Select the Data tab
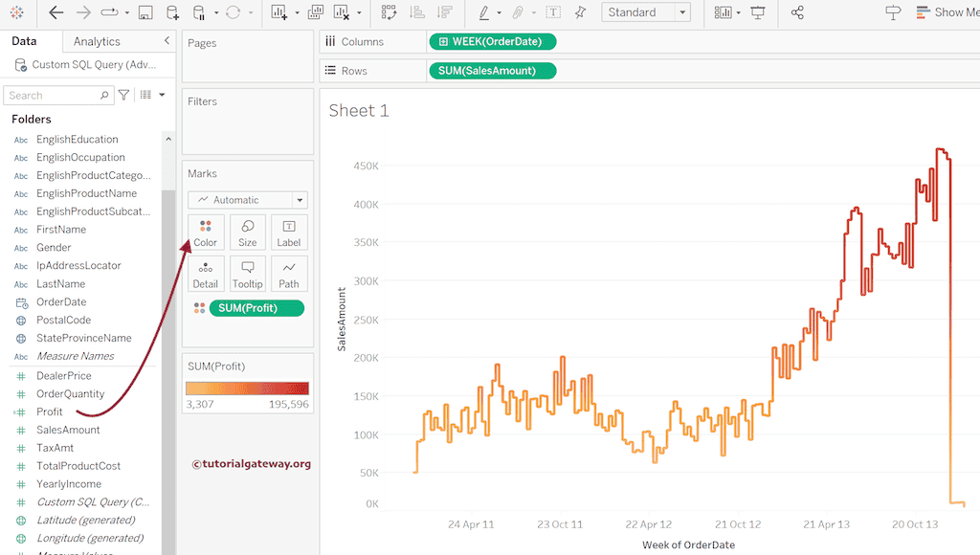Image resolution: width=980 pixels, height=555 pixels. click(24, 41)
